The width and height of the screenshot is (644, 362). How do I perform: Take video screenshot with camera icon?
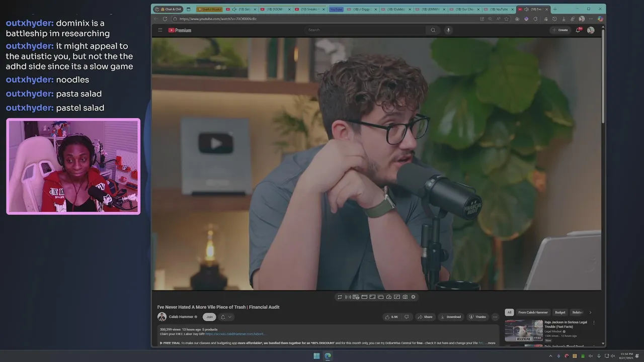(405, 297)
